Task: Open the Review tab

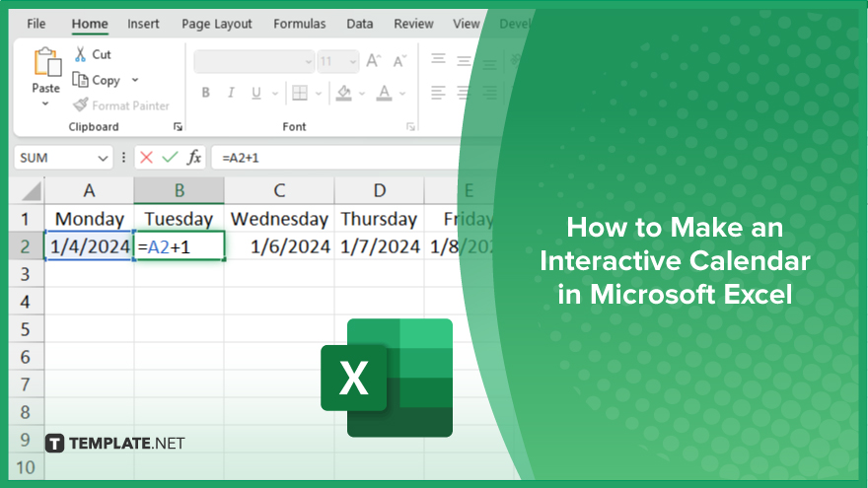Action: pos(413,24)
